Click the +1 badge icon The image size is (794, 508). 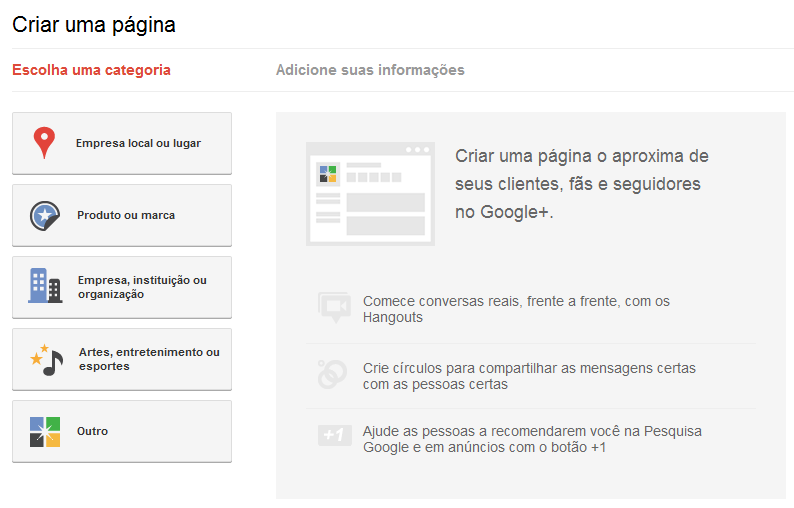332,435
